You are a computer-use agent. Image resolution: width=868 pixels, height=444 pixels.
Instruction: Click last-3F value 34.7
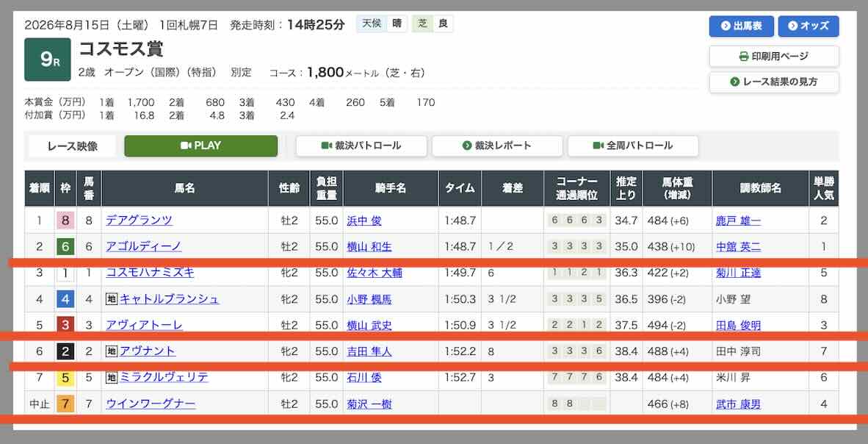(626, 221)
